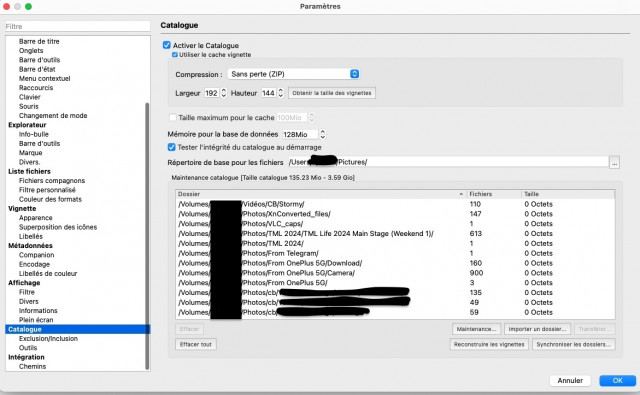
Task: Toggle Tester l'intégrité du catalogue au démarrage
Action: pos(171,147)
